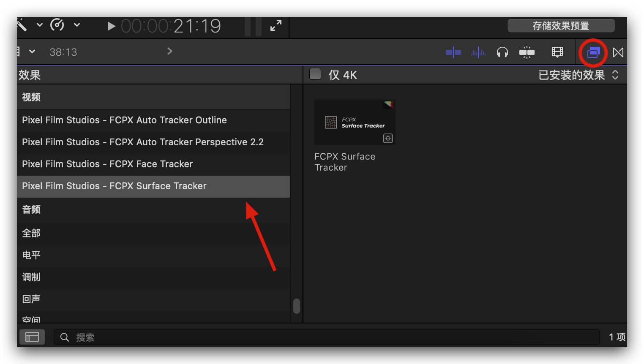
Task: Open the enhancement wand dropdown arrow
Action: click(x=40, y=25)
